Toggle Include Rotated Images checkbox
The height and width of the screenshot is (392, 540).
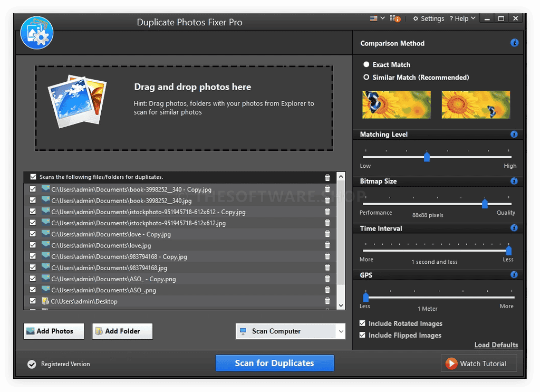click(x=362, y=323)
